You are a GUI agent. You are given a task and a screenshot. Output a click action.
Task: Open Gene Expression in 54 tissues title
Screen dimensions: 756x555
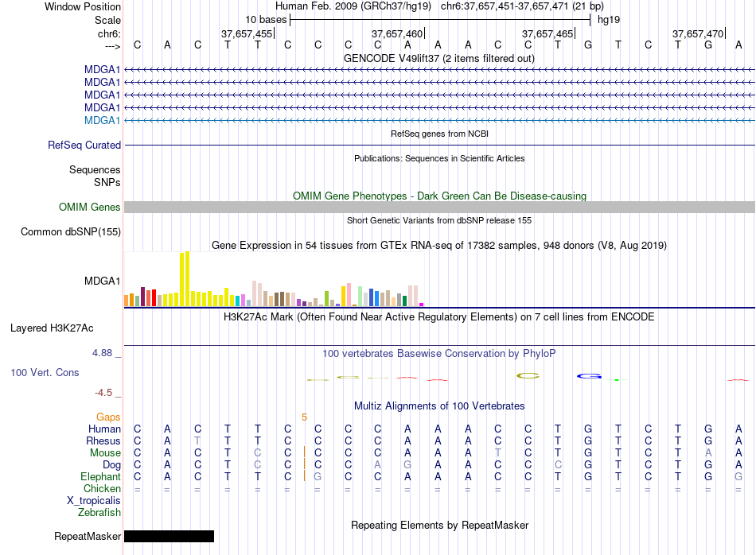point(439,245)
